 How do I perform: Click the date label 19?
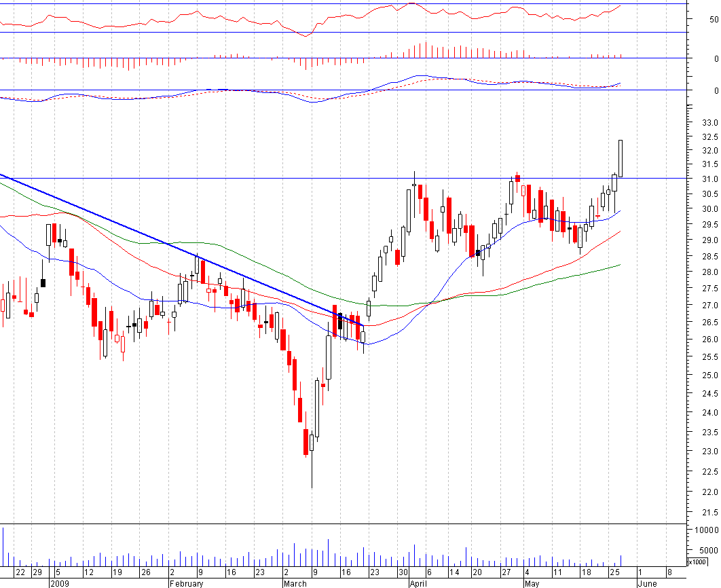point(117,572)
